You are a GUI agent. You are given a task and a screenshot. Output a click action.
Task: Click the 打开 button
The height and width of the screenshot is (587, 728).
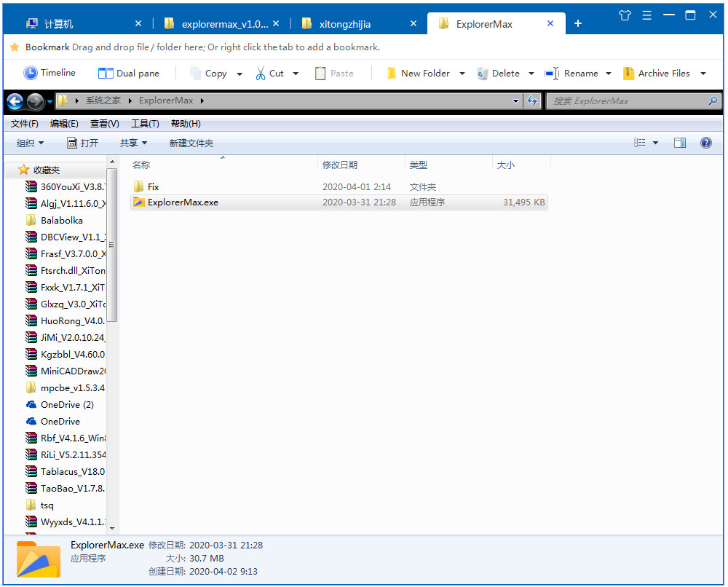[83, 143]
